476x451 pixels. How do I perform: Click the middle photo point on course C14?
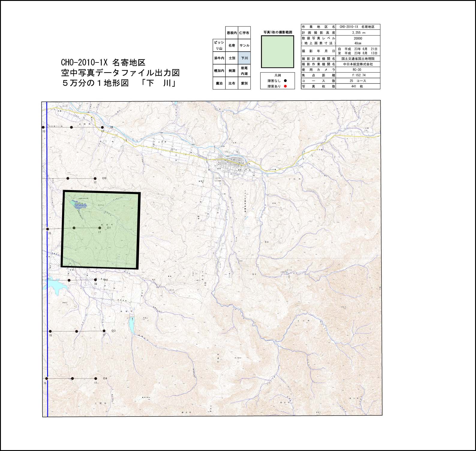72,379
